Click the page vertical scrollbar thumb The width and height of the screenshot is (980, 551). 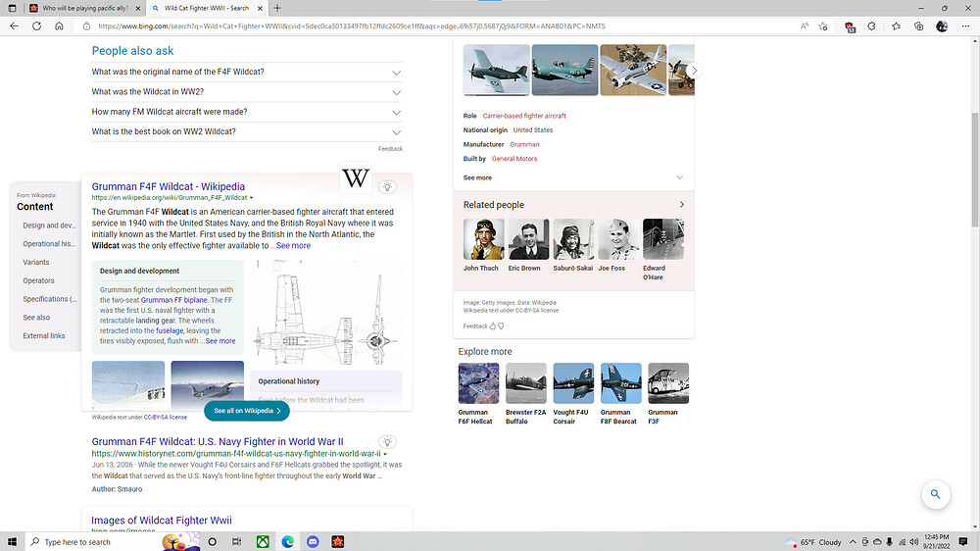[975, 171]
